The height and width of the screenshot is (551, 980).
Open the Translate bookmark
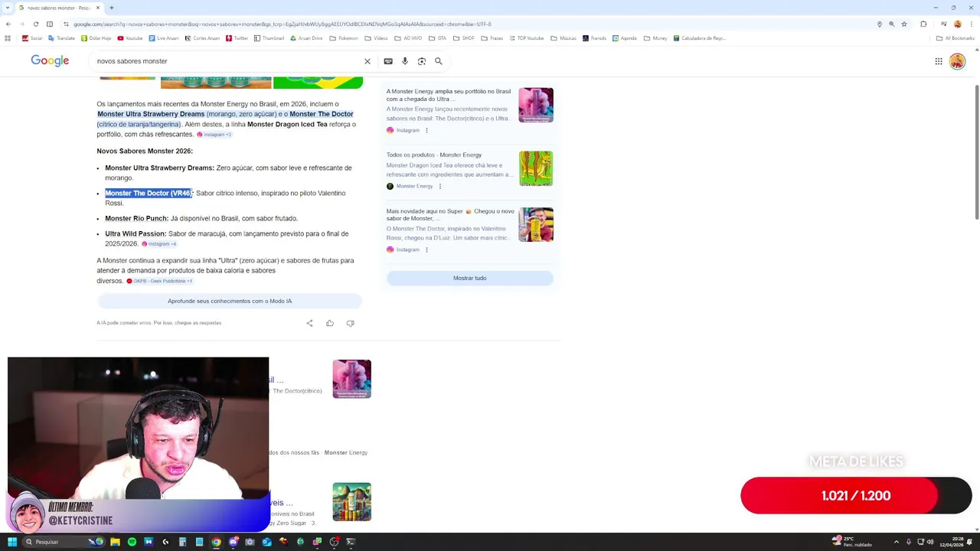pyautogui.click(x=62, y=37)
